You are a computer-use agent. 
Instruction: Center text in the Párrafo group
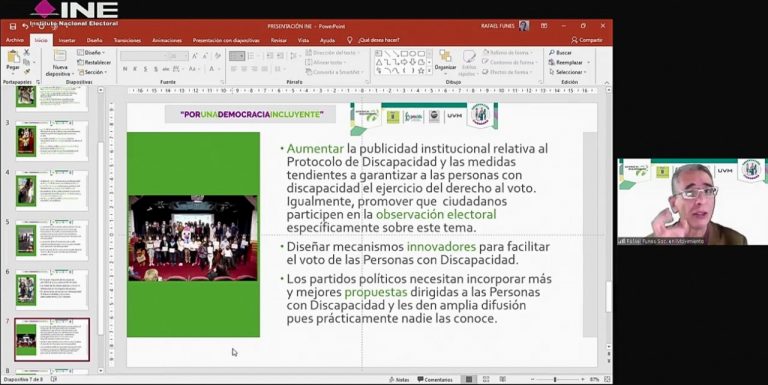[x=244, y=69]
